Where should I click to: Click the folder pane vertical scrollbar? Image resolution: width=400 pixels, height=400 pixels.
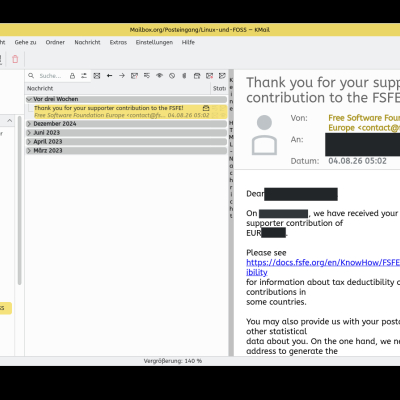(19, 200)
